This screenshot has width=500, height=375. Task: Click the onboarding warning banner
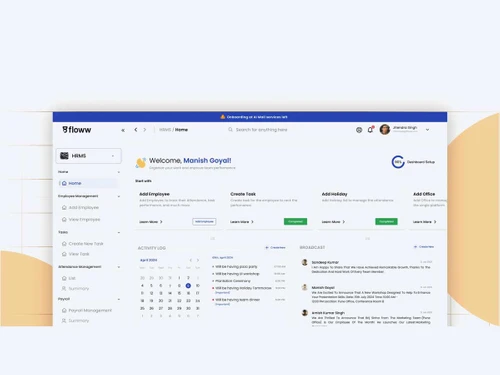pos(250,117)
